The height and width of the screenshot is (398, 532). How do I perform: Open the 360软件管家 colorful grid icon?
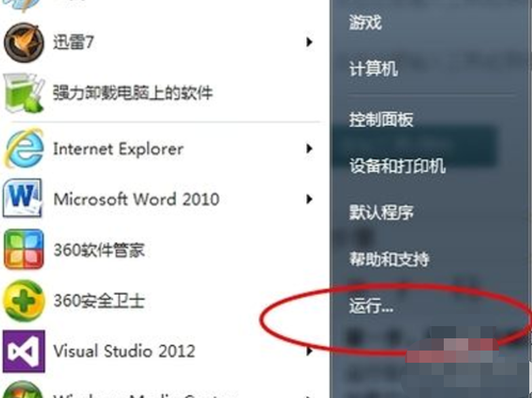tap(24, 250)
